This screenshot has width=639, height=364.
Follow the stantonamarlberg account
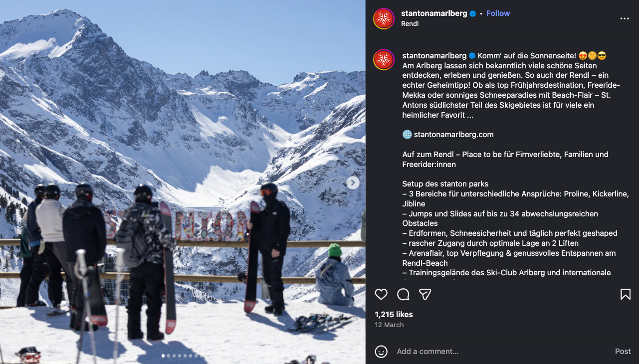coord(498,13)
